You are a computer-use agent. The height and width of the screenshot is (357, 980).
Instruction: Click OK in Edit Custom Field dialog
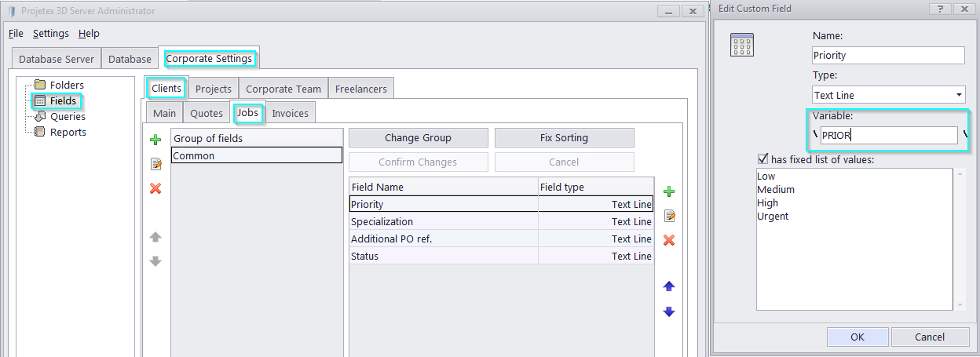857,337
